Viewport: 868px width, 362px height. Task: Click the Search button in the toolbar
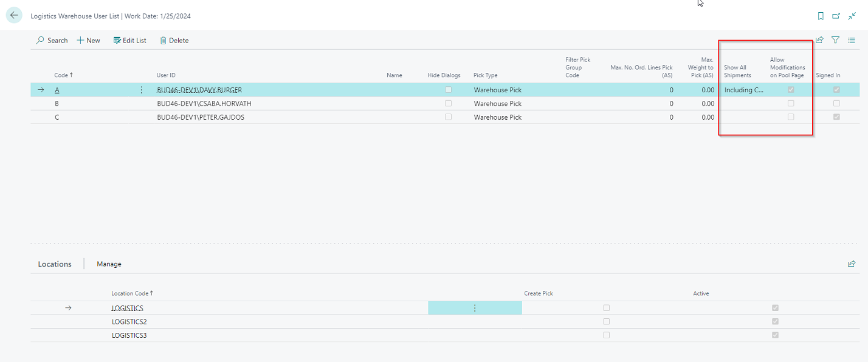pos(52,41)
